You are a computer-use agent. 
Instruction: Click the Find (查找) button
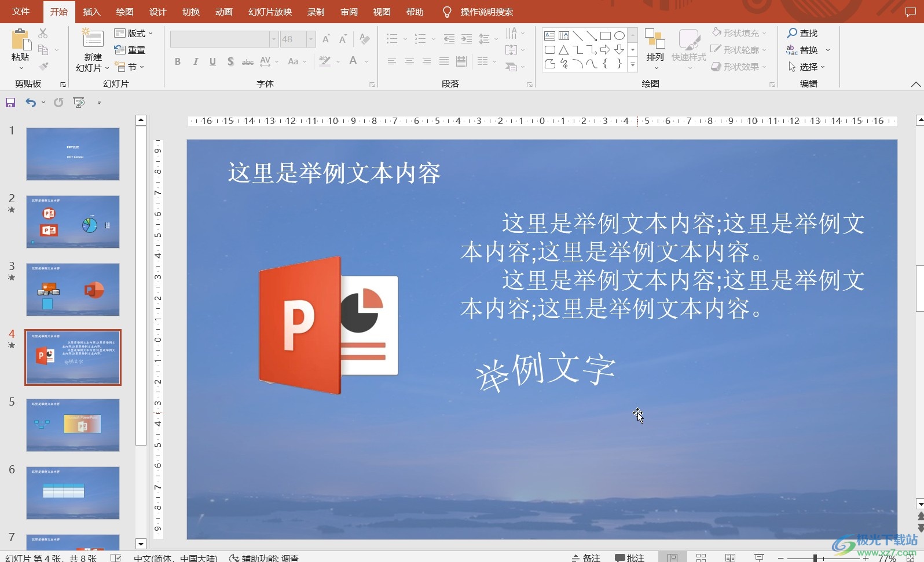point(802,33)
